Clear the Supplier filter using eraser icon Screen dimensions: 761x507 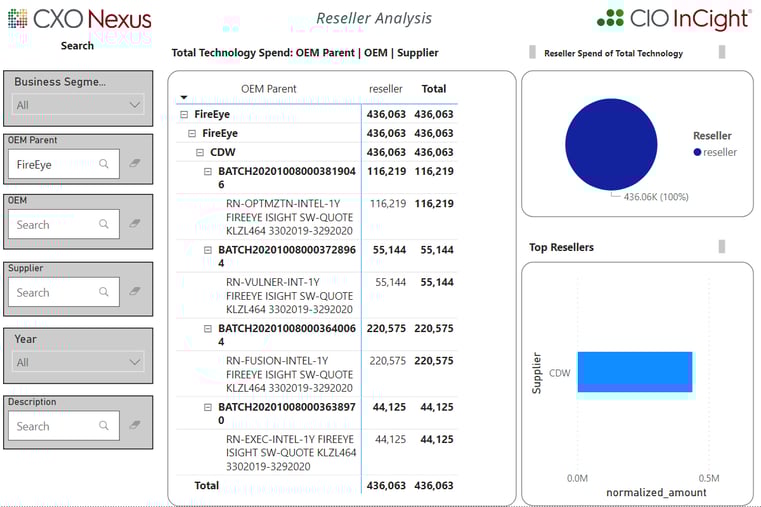click(135, 292)
